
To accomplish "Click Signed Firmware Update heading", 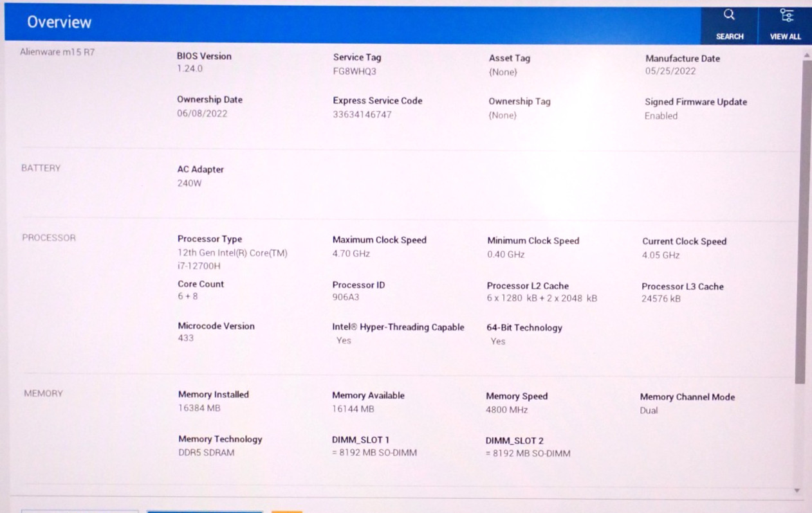I will click(x=696, y=102).
